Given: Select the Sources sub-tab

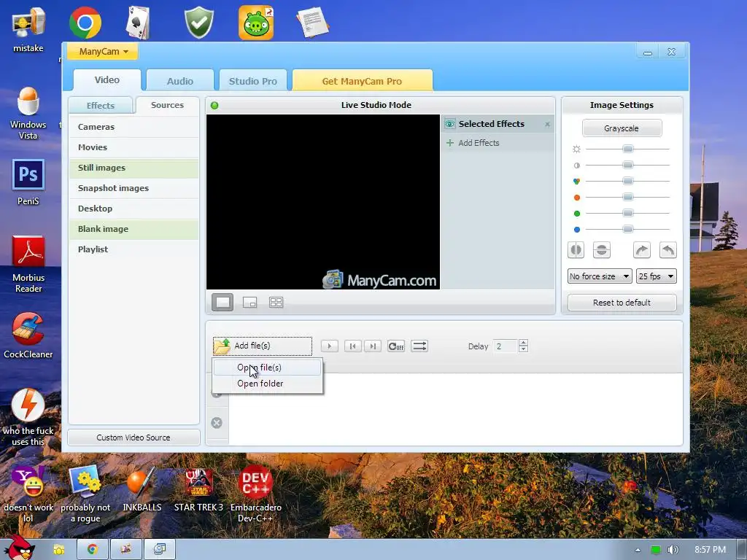Looking at the screenshot, I should (x=167, y=105).
